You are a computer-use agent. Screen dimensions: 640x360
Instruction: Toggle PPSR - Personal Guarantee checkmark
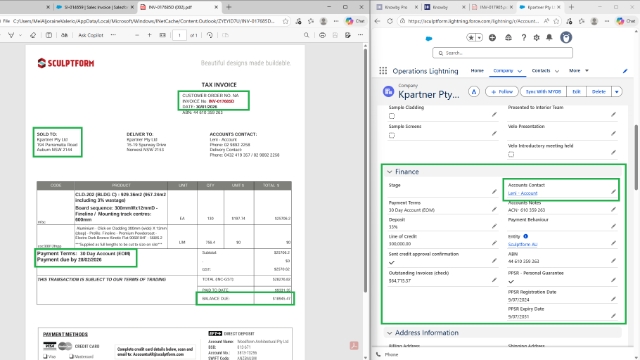511,281
